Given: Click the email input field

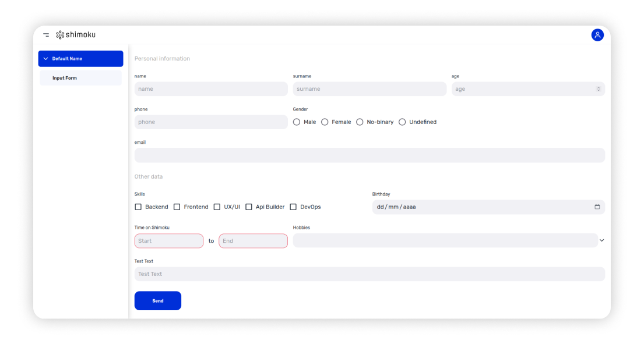Looking at the screenshot, I should pos(369,155).
